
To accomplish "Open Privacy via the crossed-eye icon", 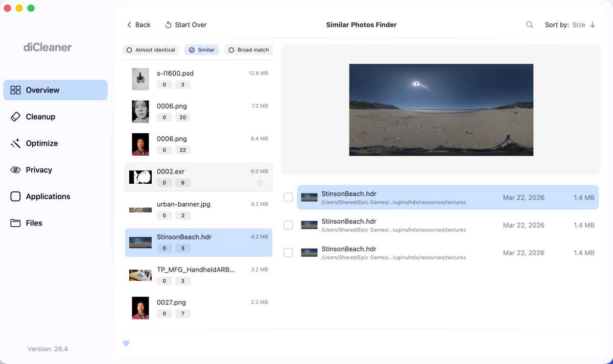I will click(15, 169).
